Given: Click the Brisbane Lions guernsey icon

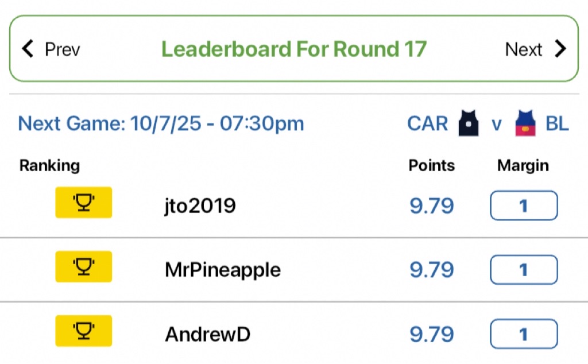Looking at the screenshot, I should click(x=525, y=123).
